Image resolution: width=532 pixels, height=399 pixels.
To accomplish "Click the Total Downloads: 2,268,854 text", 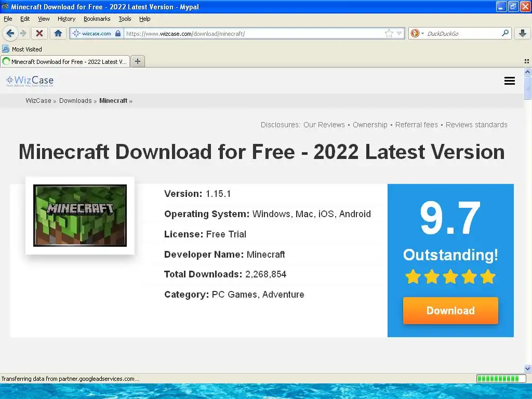I will tap(225, 274).
